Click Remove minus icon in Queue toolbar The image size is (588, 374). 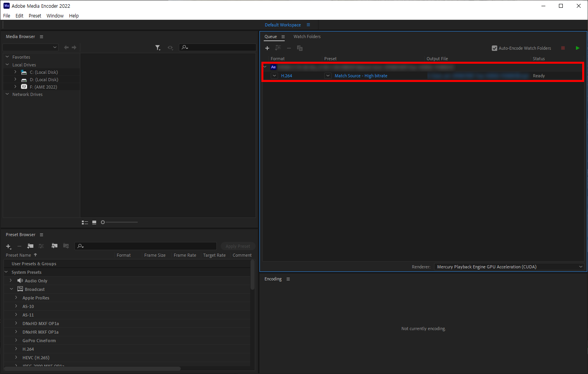(289, 48)
